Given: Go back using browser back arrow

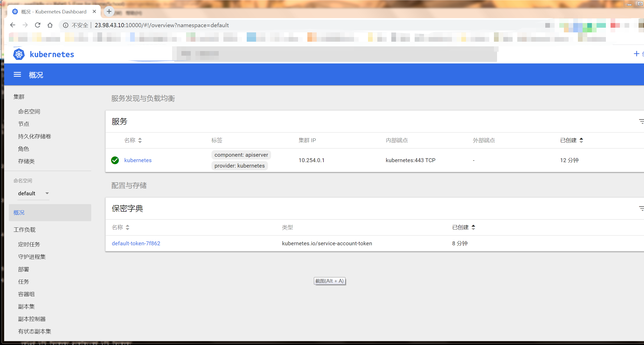Looking at the screenshot, I should [x=13, y=25].
